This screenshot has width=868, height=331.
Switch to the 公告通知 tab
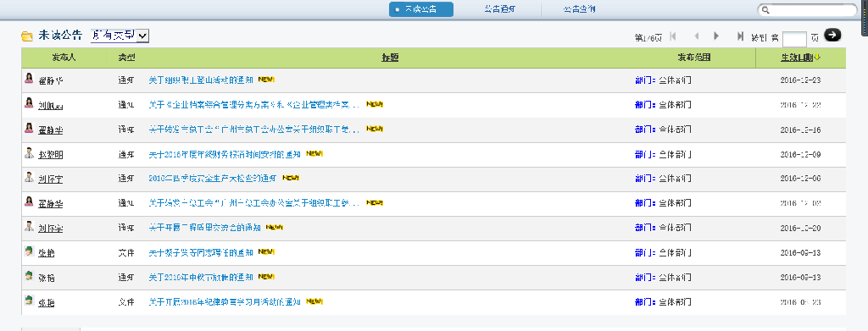(500, 9)
